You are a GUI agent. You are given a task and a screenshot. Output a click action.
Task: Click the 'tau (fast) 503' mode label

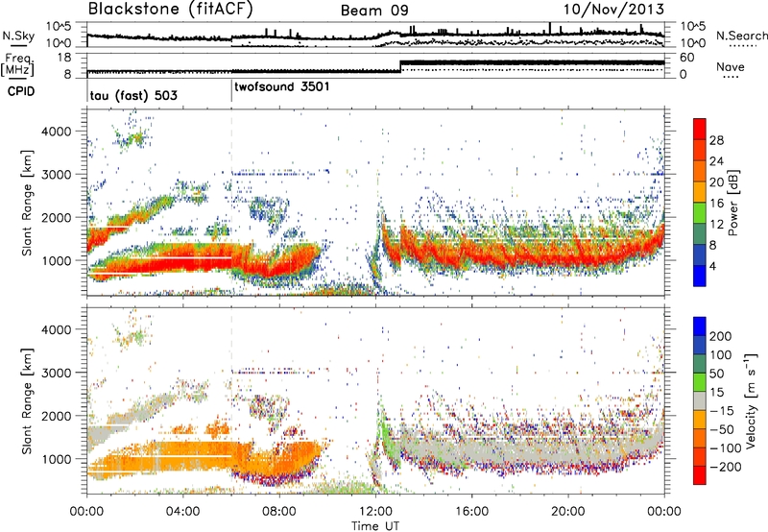pos(133,95)
